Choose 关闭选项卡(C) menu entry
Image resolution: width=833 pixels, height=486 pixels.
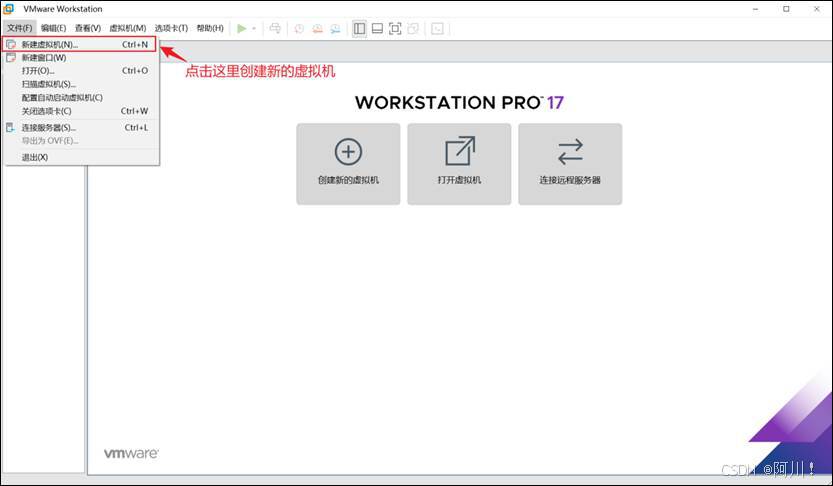point(80,111)
